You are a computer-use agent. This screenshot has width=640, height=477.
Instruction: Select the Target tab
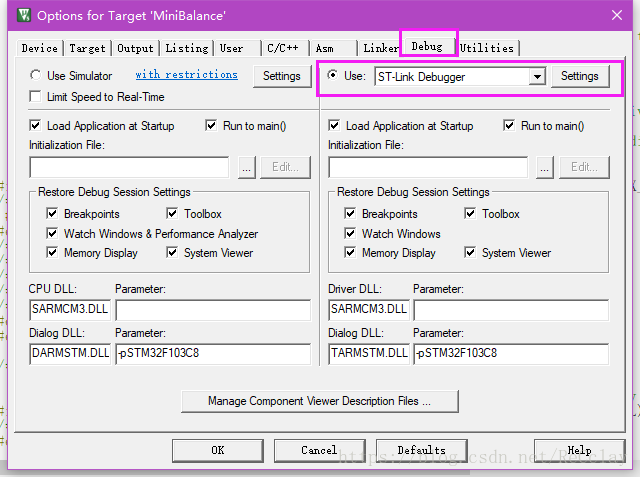coord(87,48)
